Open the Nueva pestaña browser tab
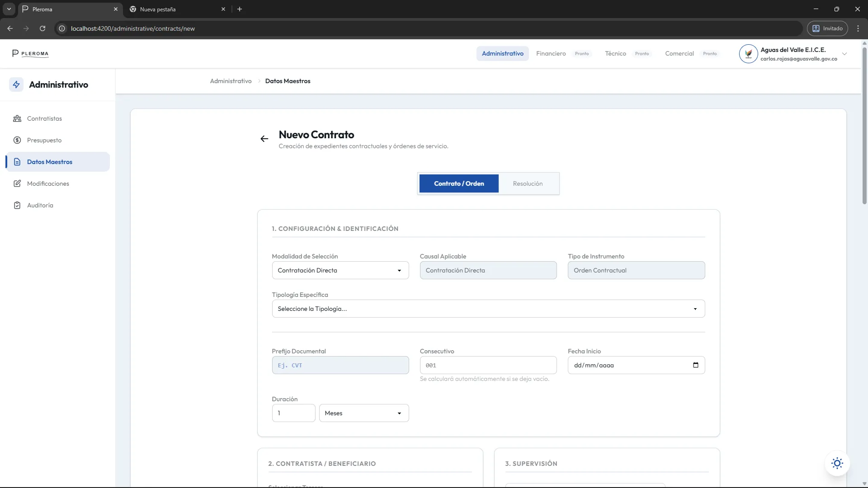The image size is (868, 488). pyautogui.click(x=172, y=9)
